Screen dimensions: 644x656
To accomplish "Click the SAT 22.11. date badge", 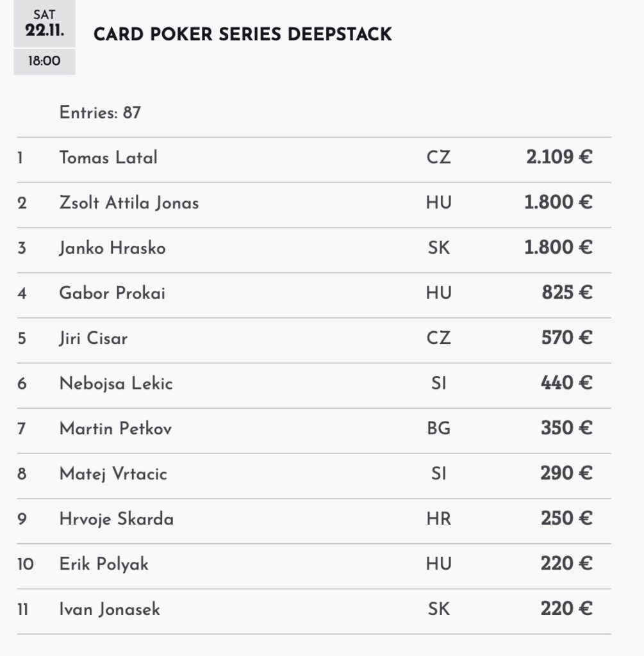I will pos(44,24).
